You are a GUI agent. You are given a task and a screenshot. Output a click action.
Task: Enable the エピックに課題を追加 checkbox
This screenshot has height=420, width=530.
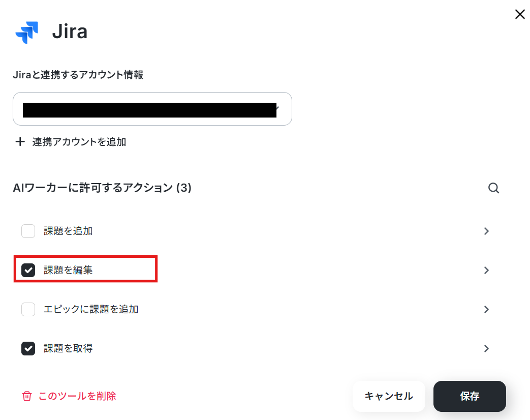pyautogui.click(x=28, y=310)
